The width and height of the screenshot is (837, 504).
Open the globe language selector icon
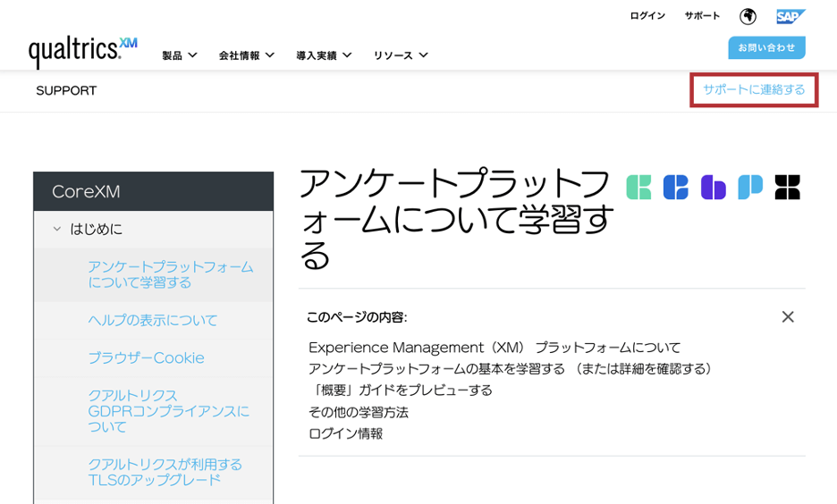click(x=748, y=17)
